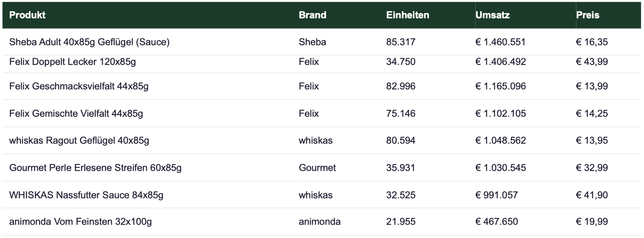Sort table by Umsatz header
This screenshot has width=644, height=238.
pyautogui.click(x=492, y=15)
